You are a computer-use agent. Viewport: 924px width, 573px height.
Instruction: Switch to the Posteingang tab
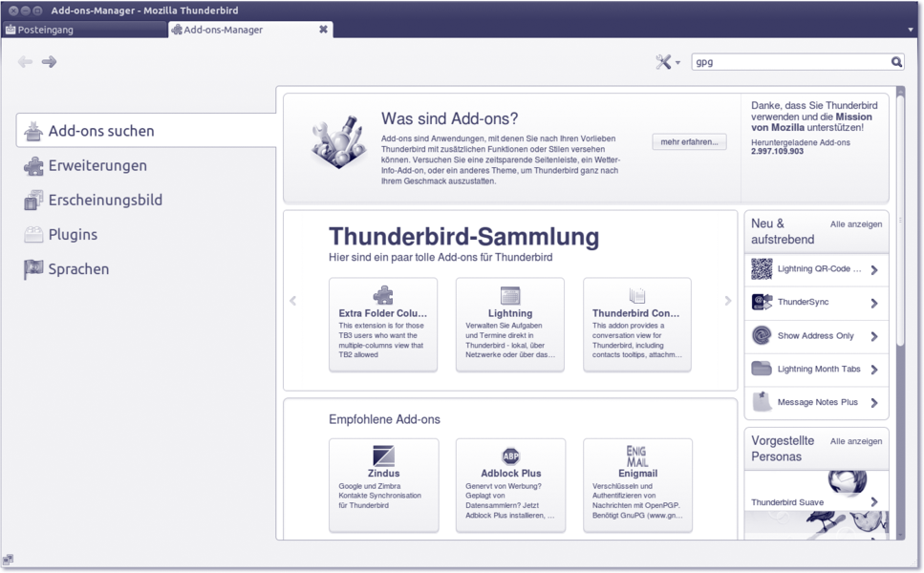tap(84, 30)
